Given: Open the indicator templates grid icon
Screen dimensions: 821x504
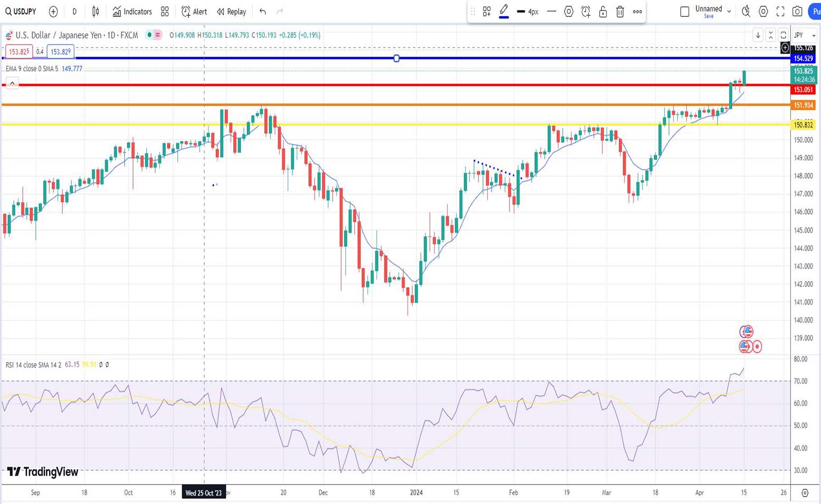Looking at the screenshot, I should pos(165,12).
